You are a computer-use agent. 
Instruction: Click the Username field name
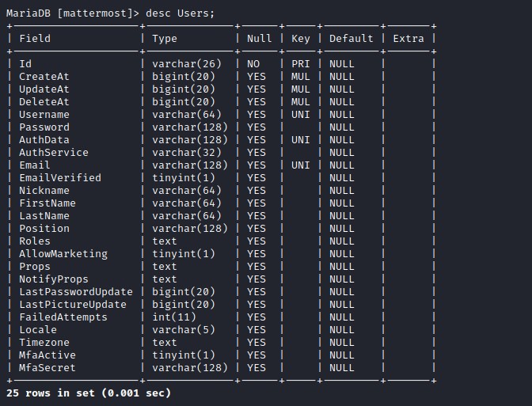[44, 114]
